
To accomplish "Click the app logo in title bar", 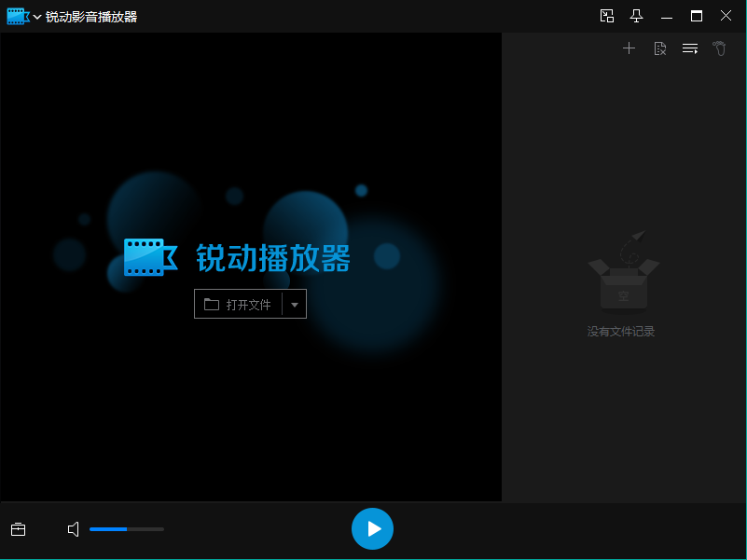I will (18, 17).
